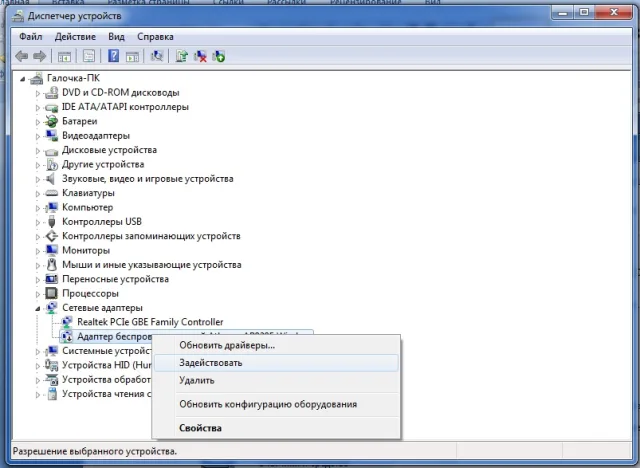Close the Диспетчер устройств window

click(614, 13)
